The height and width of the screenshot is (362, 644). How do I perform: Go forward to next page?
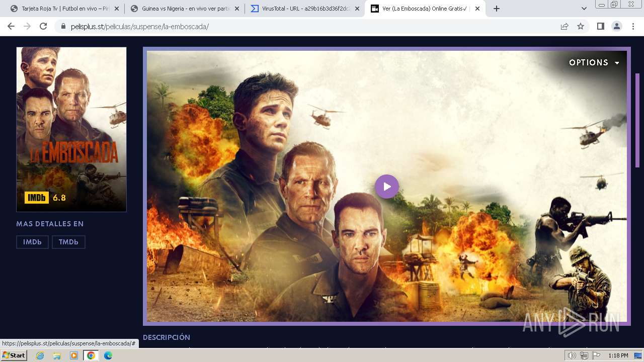click(x=27, y=26)
